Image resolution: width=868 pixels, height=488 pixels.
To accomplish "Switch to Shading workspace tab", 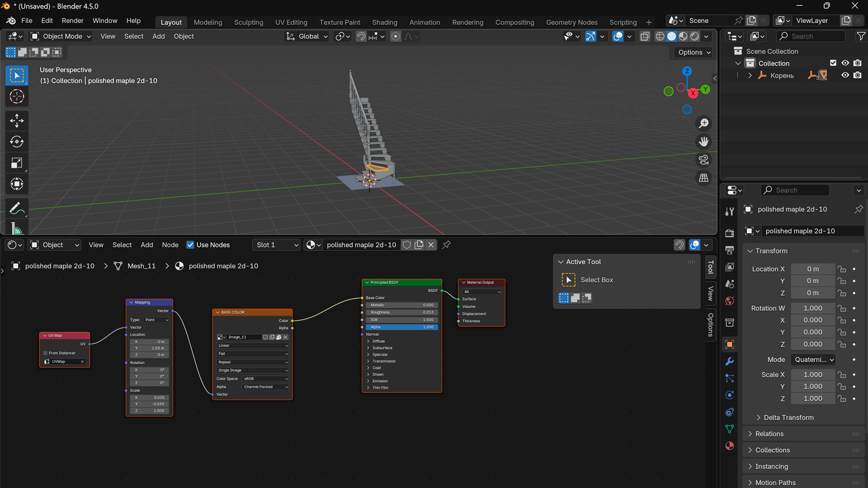I will 385,22.
